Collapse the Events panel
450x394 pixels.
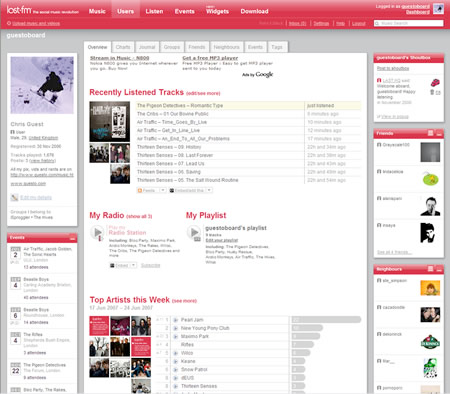point(72,238)
